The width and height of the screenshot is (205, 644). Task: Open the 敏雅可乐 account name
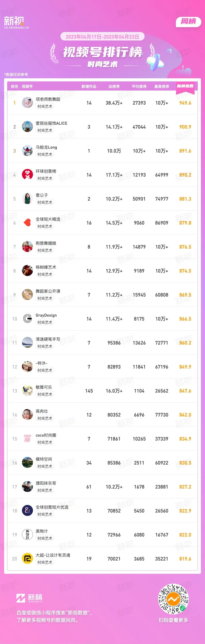tap(44, 387)
